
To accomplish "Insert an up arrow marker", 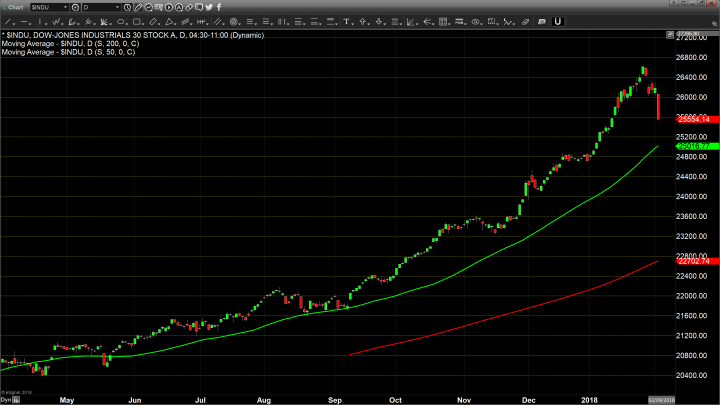I will [363, 22].
